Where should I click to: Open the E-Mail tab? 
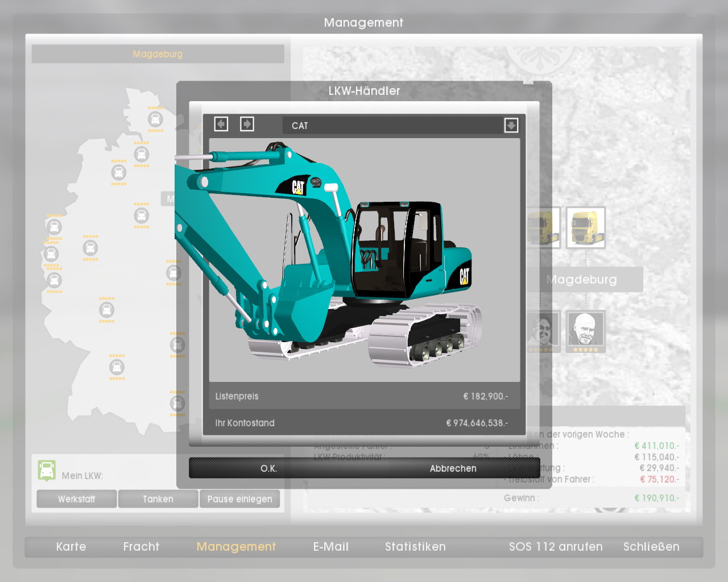click(330, 547)
